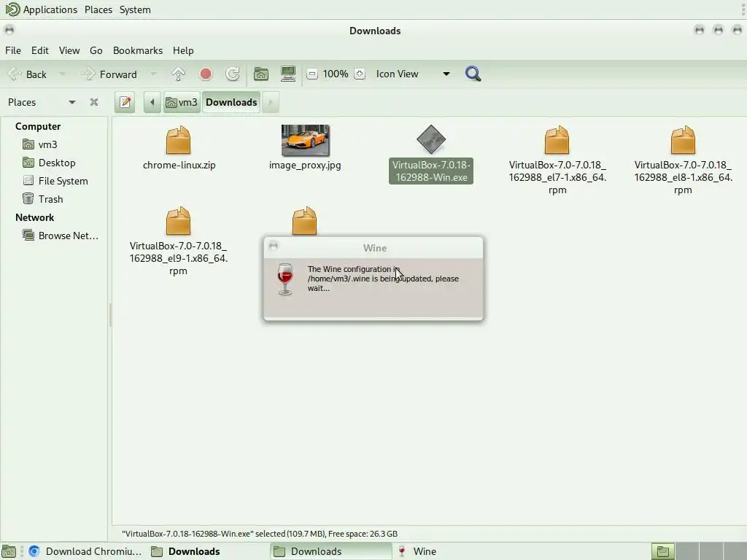The height and width of the screenshot is (560, 747).
Task: Click the Back navigation button
Action: click(x=28, y=74)
